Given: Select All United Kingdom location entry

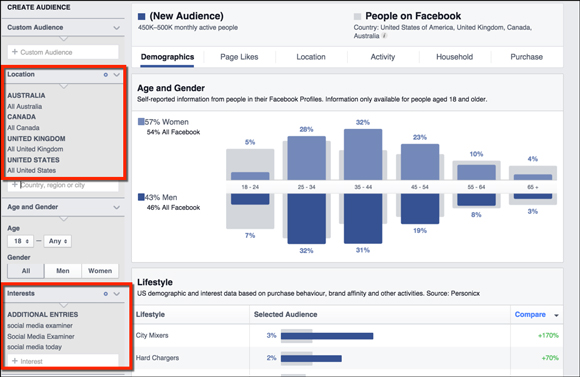Looking at the screenshot, I should click(35, 149).
